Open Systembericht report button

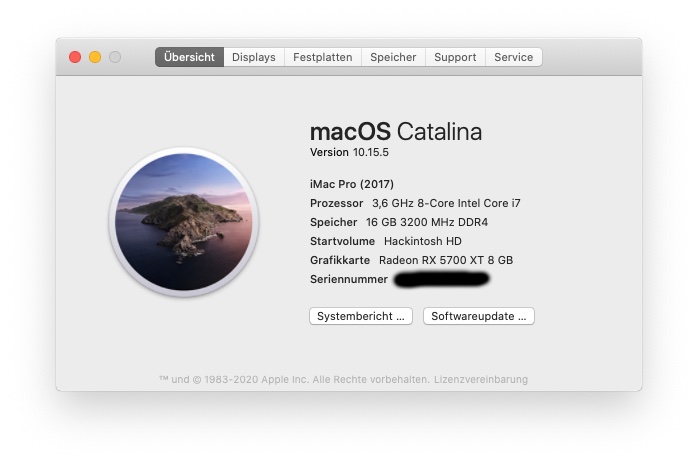[x=361, y=316]
